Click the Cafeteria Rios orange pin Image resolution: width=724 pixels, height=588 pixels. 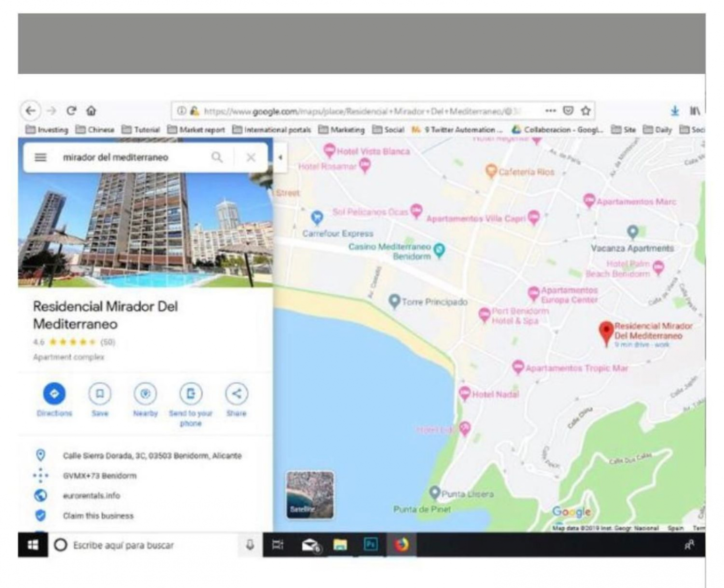pos(491,171)
